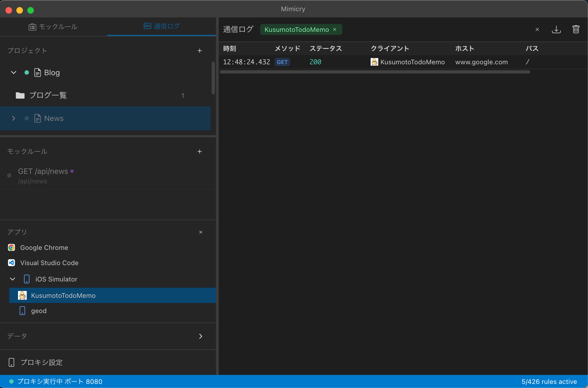588x388 pixels.
Task: Click the client chick icon in log row
Action: click(x=374, y=62)
